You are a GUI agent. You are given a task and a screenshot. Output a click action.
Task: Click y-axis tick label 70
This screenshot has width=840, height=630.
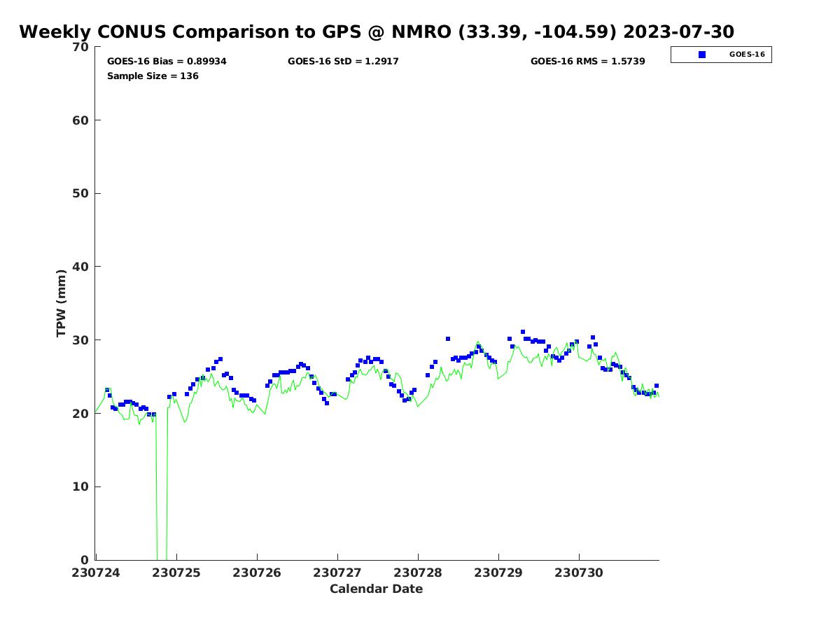pyautogui.click(x=81, y=47)
